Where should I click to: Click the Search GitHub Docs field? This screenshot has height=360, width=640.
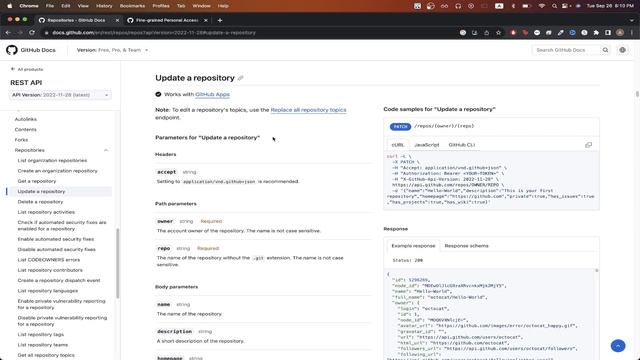566,50
